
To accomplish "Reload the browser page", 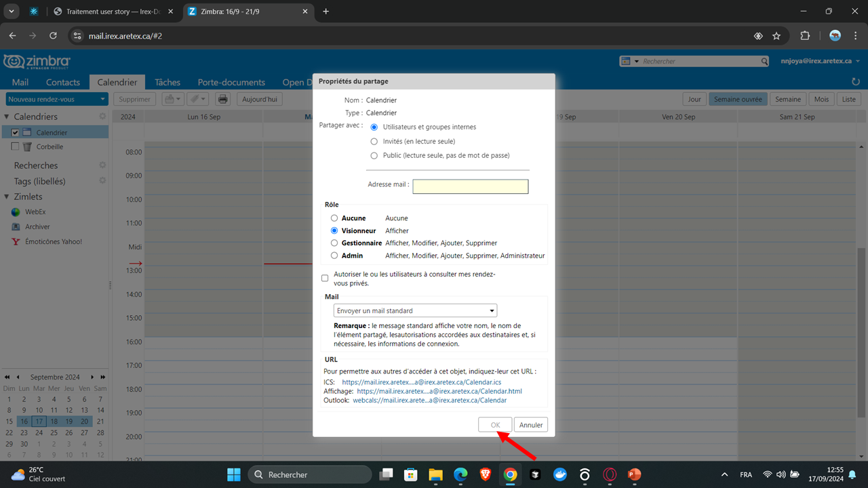I will coord(53,36).
